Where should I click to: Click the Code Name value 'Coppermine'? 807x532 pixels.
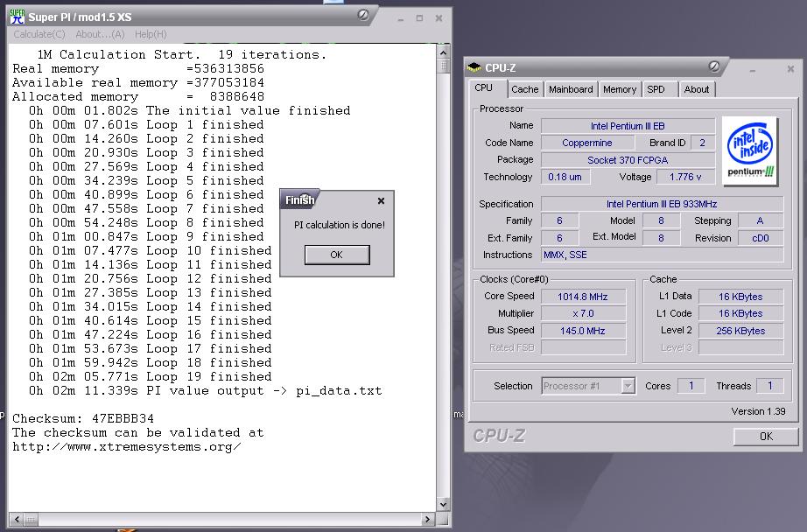tap(587, 143)
